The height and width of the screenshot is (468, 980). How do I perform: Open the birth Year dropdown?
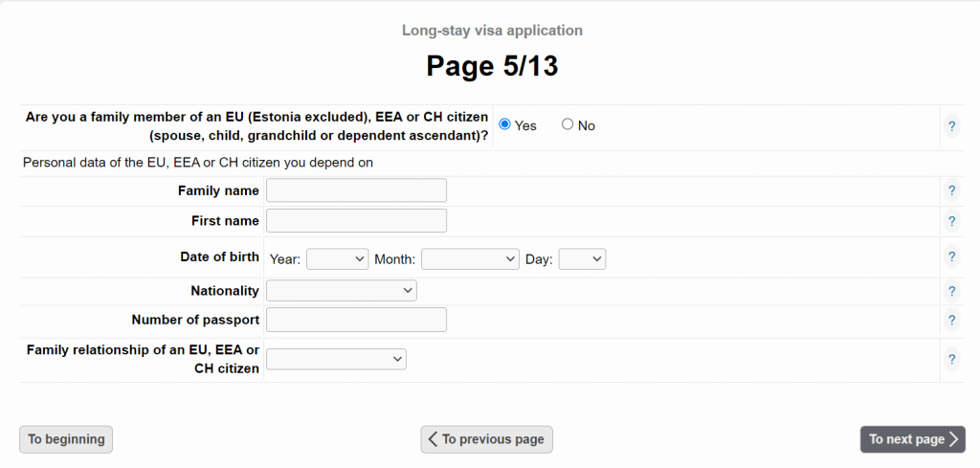[x=337, y=258]
